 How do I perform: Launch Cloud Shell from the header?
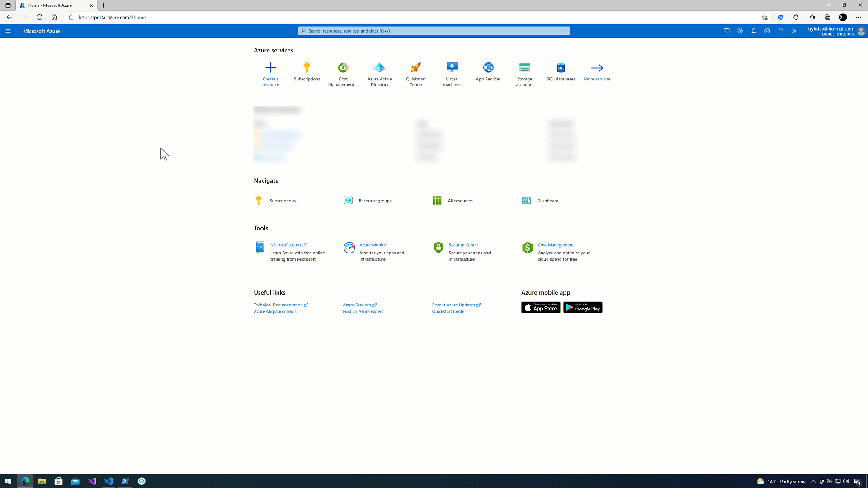click(726, 31)
